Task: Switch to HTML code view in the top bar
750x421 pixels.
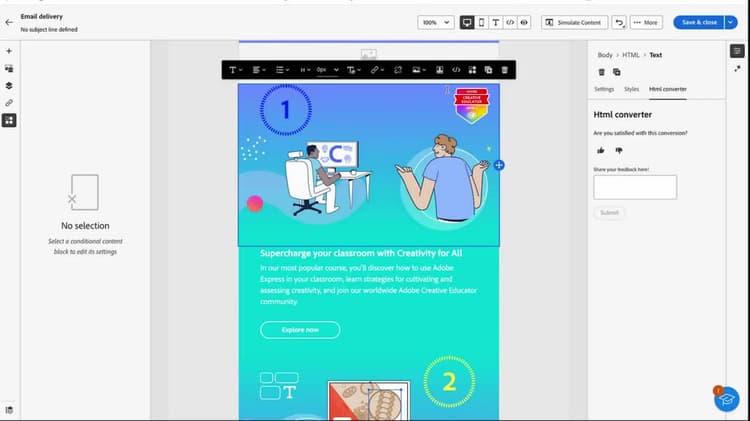Action: [x=510, y=22]
